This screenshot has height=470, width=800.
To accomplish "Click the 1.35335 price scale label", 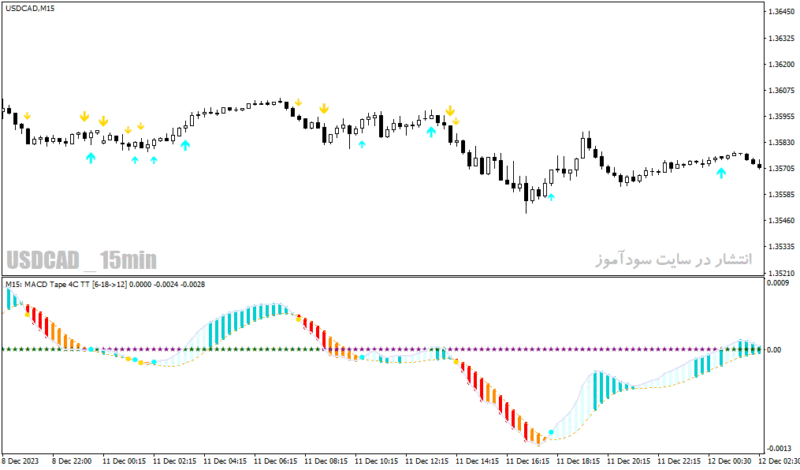I will click(x=781, y=246).
